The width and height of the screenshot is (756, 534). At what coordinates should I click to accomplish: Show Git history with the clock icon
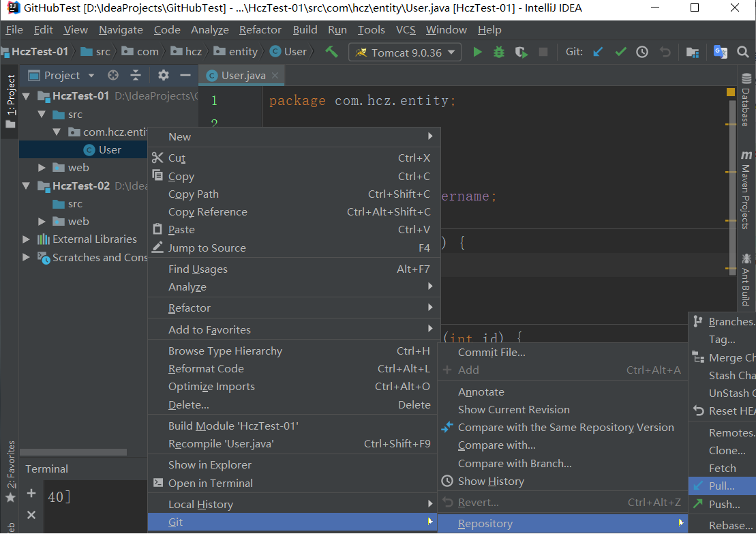(642, 52)
